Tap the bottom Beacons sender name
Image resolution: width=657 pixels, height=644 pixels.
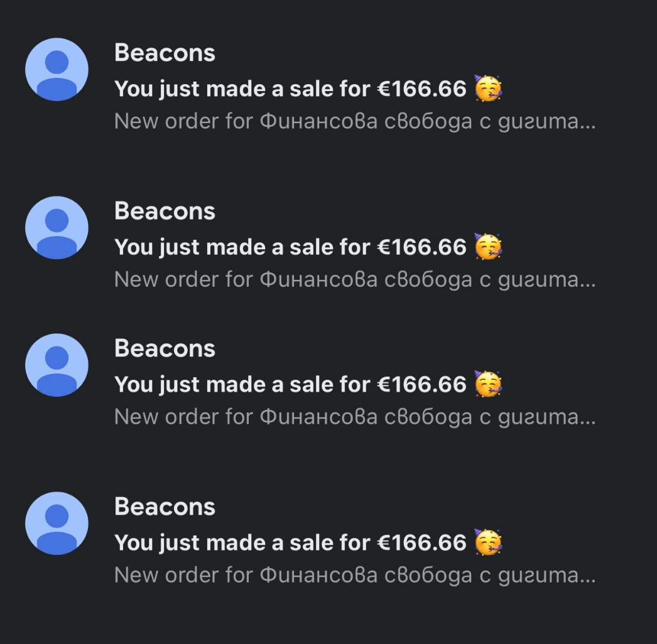[x=165, y=507]
